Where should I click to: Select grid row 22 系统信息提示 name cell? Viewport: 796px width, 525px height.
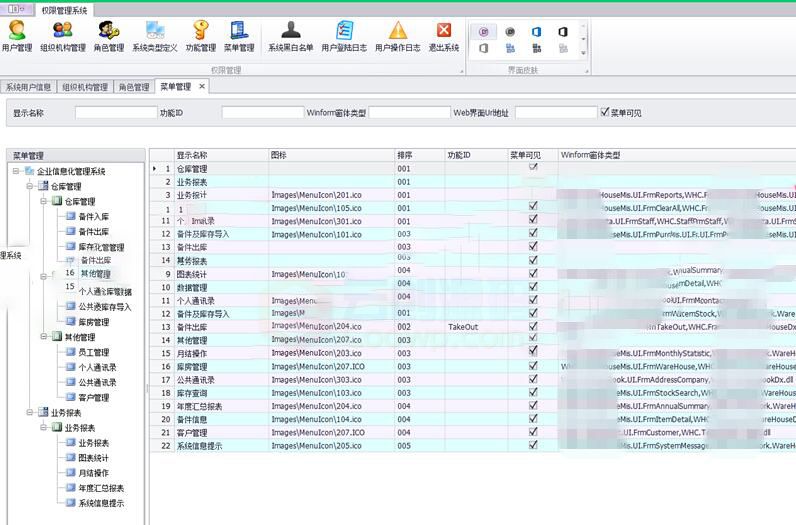click(x=221, y=446)
